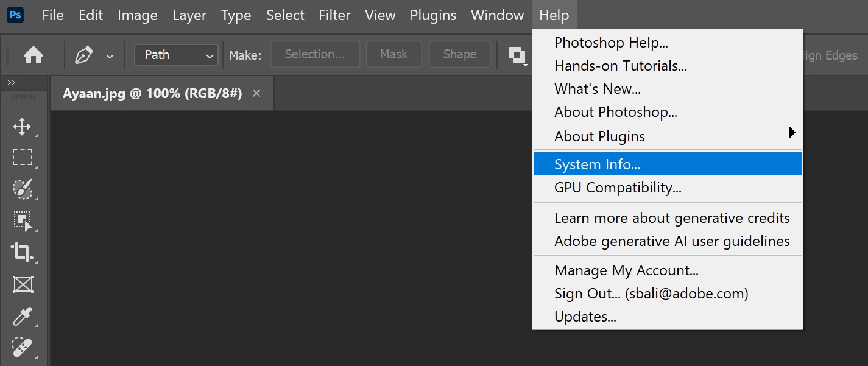Open Learn more about generative credits
The image size is (868, 366).
point(668,218)
